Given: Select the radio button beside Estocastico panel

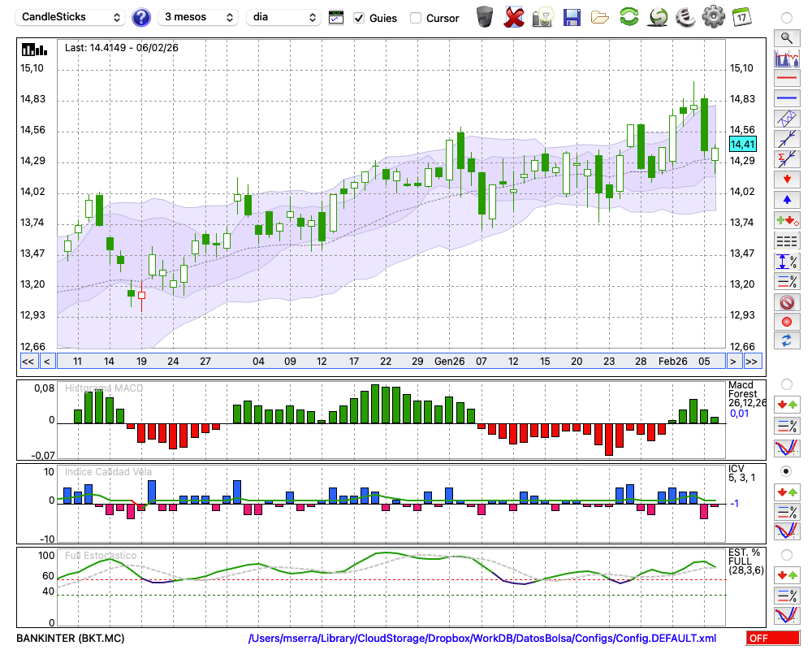Looking at the screenshot, I should click(x=787, y=555).
